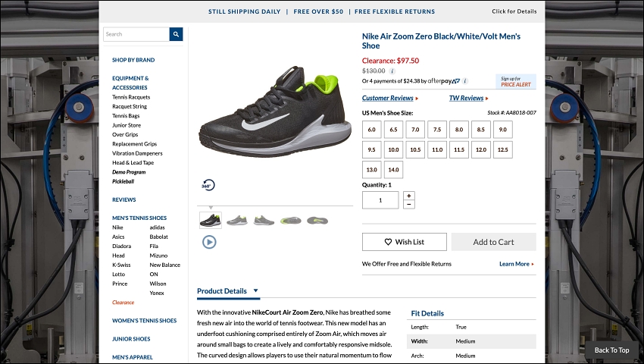Screen dimensions: 644x364
Task: Open Customer Reviews link
Action: [389, 98]
